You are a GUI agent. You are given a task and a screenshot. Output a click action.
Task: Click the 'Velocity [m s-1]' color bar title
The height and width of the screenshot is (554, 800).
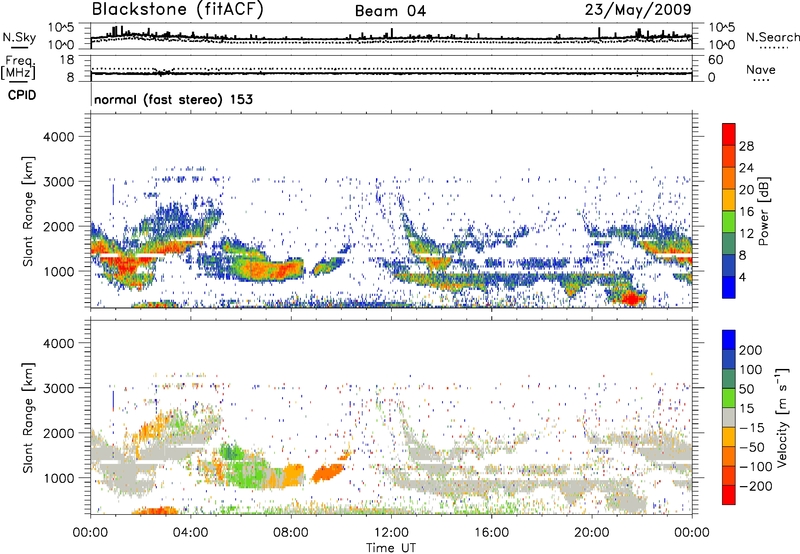pyautogui.click(x=781, y=417)
